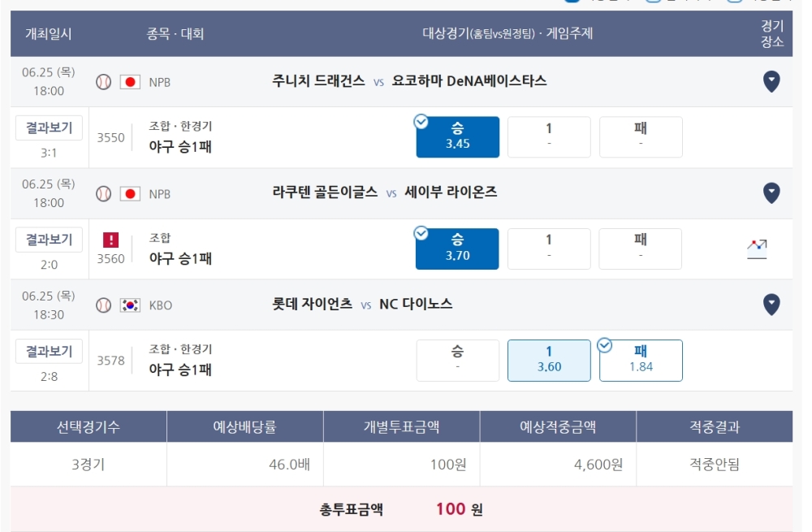Click the 결과보기 button showing 2:0
Image resolution: width=812 pixels, height=532 pixels.
pyautogui.click(x=49, y=240)
